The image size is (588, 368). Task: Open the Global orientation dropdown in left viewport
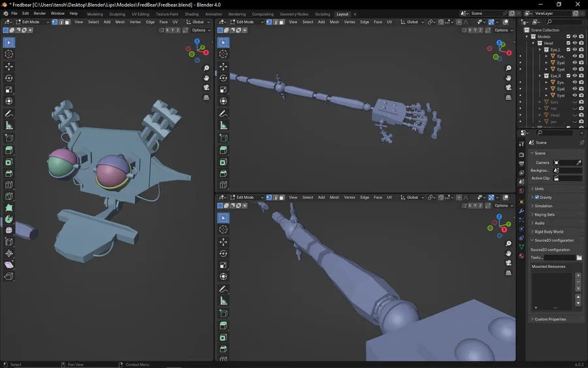point(199,22)
